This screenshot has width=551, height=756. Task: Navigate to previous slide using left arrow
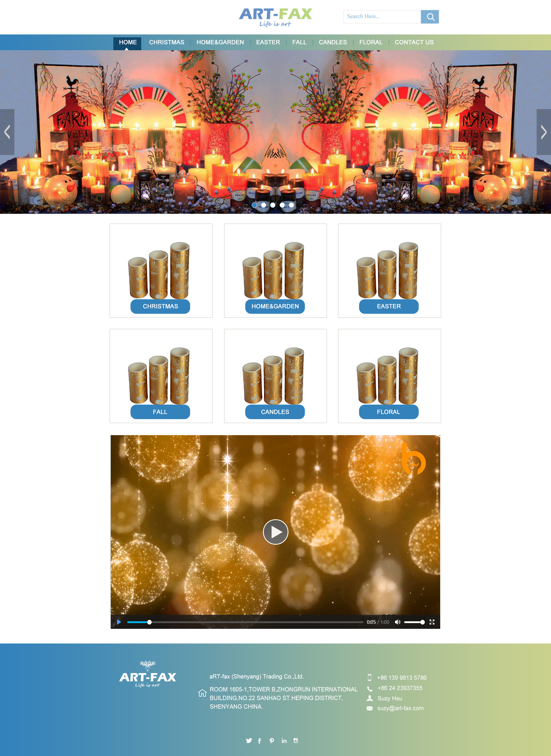[7, 132]
